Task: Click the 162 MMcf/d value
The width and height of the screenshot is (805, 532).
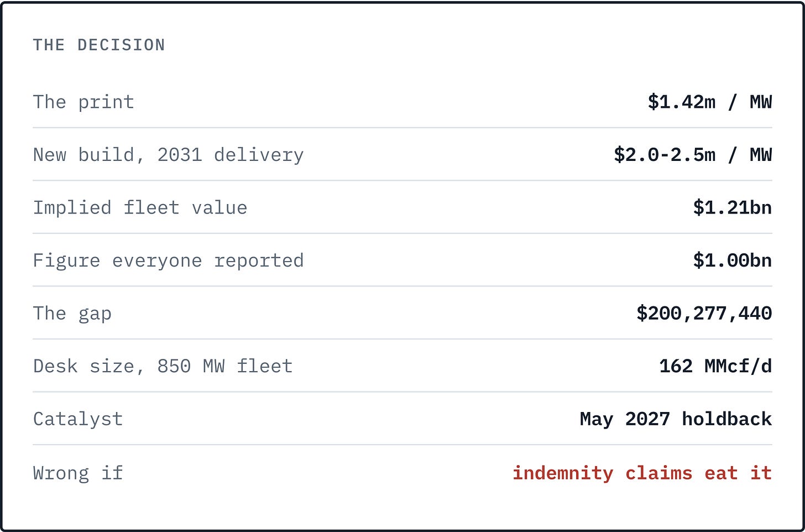Action: (x=715, y=366)
